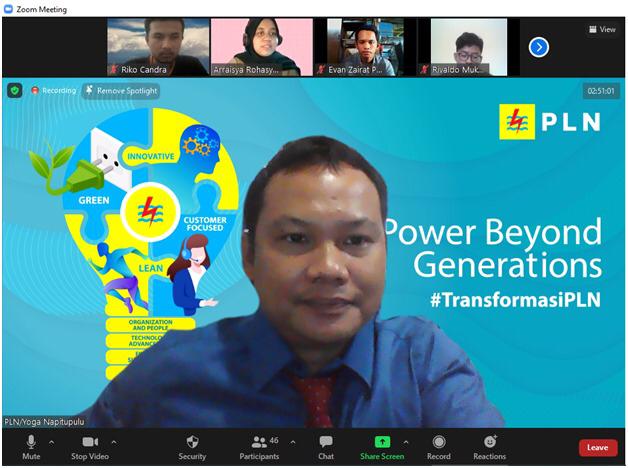Click the microphone Mute icon
628x468 pixels.
(31, 442)
